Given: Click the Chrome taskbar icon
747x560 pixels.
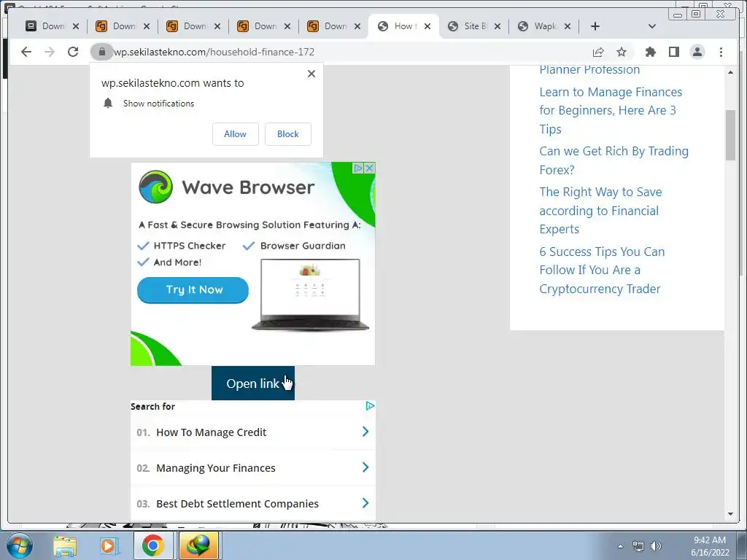Looking at the screenshot, I should 152,545.
